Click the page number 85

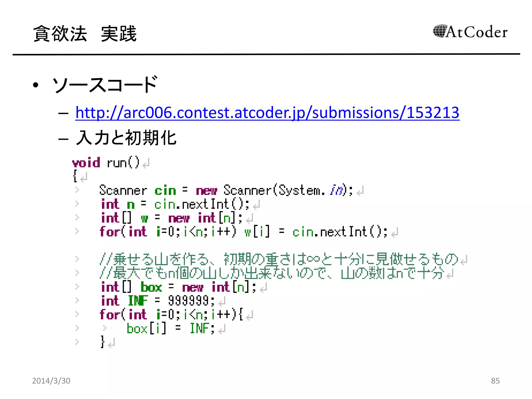click(495, 381)
